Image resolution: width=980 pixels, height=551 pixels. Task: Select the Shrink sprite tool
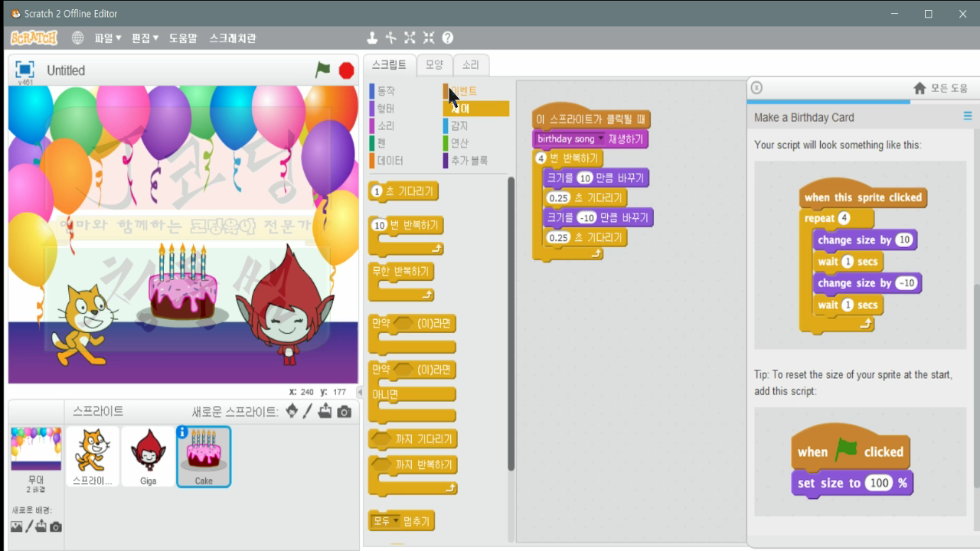[429, 37]
